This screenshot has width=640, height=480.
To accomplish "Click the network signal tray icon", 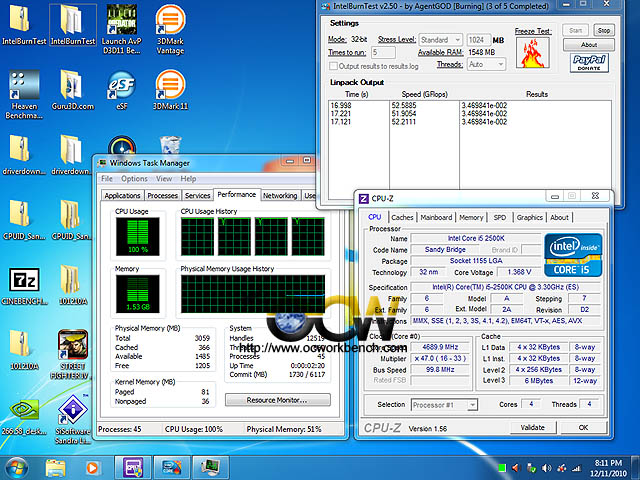I will (576, 468).
